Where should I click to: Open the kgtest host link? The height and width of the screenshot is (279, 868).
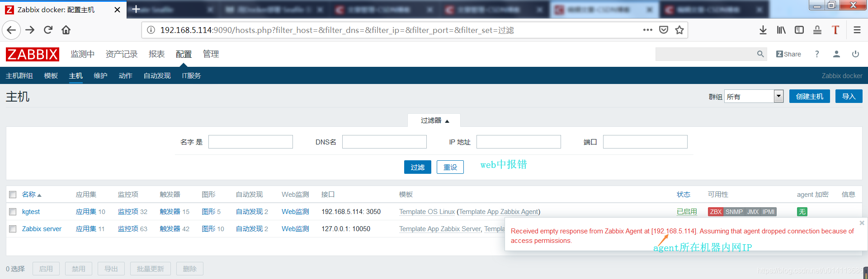tap(31, 212)
